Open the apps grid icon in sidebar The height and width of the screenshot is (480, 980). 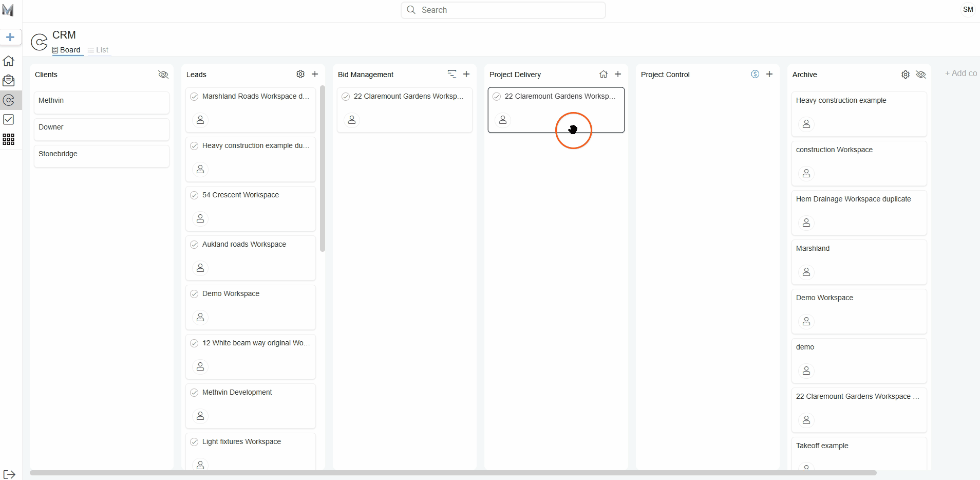pos(9,139)
